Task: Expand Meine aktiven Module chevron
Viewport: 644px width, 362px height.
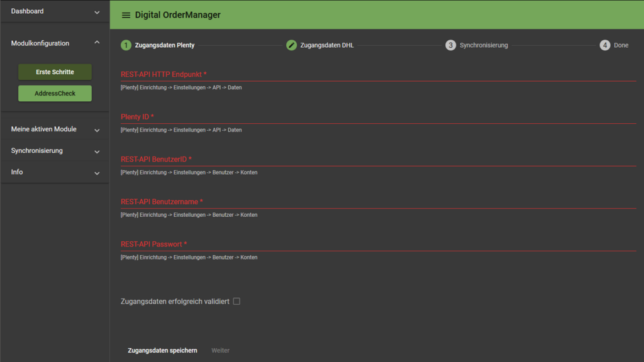Action: point(97,130)
